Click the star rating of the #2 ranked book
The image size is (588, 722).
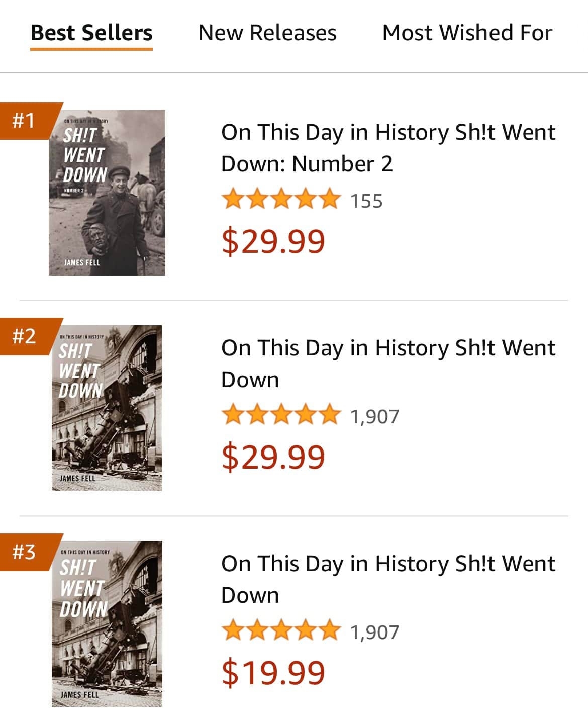point(281,415)
